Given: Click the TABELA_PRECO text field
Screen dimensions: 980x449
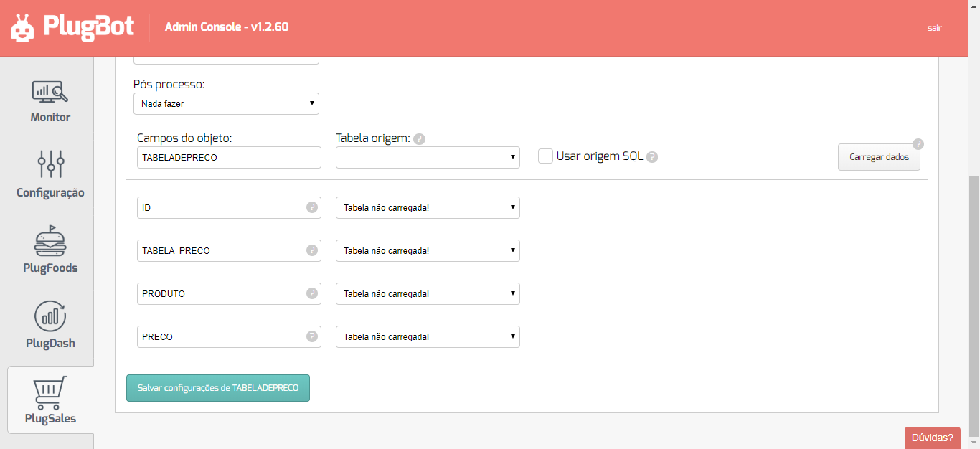Looking at the screenshot, I should (229, 250).
